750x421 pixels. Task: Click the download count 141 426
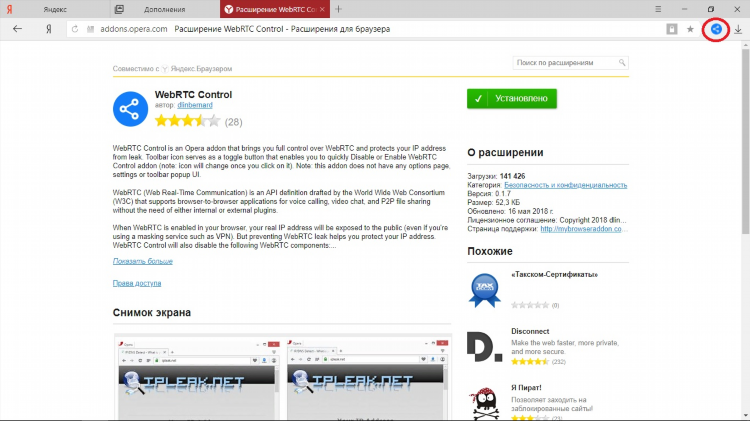coord(512,176)
